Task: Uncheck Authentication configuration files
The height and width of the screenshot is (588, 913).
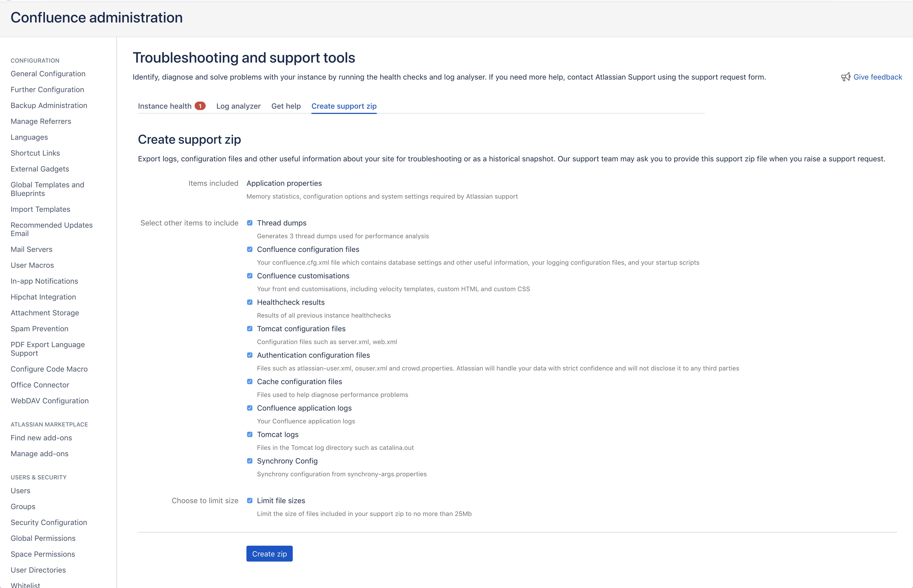Action: pyautogui.click(x=250, y=355)
